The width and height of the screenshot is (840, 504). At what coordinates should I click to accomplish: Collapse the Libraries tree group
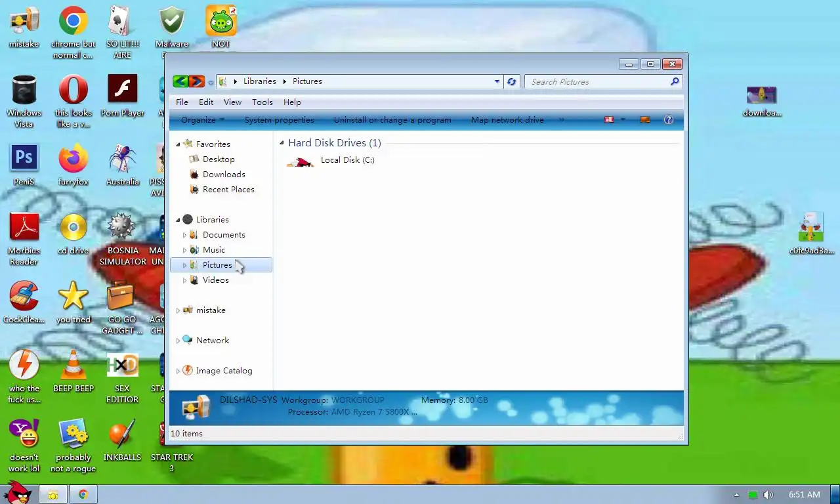[x=178, y=220]
